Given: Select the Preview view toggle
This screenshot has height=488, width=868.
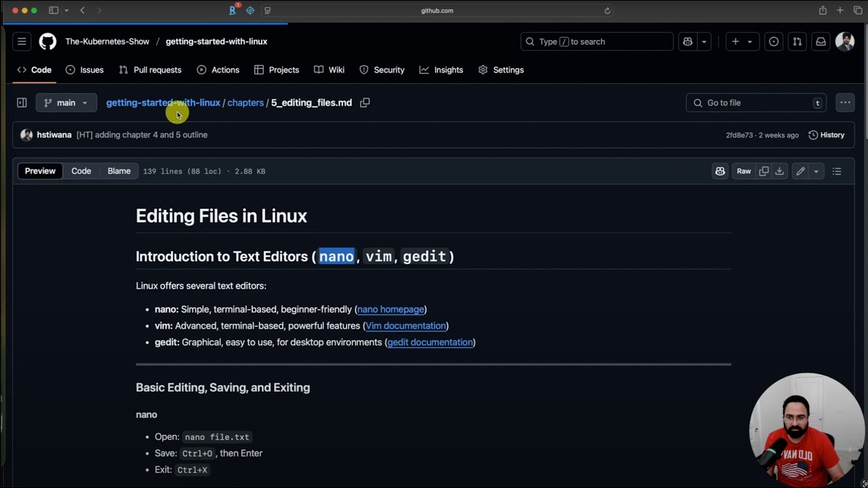Looking at the screenshot, I should coord(40,171).
